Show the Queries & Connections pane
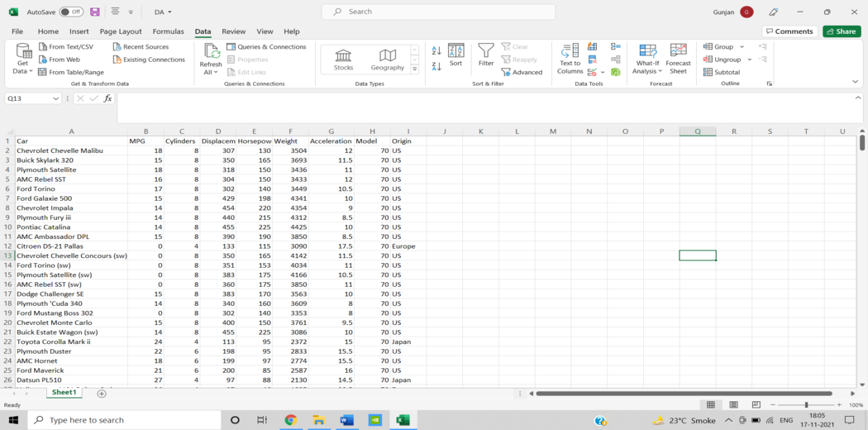This screenshot has height=430, width=868. (x=266, y=47)
